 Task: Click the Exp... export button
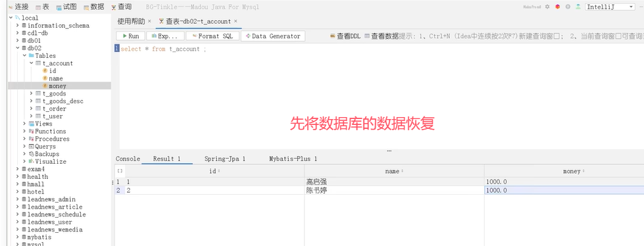coord(165,36)
